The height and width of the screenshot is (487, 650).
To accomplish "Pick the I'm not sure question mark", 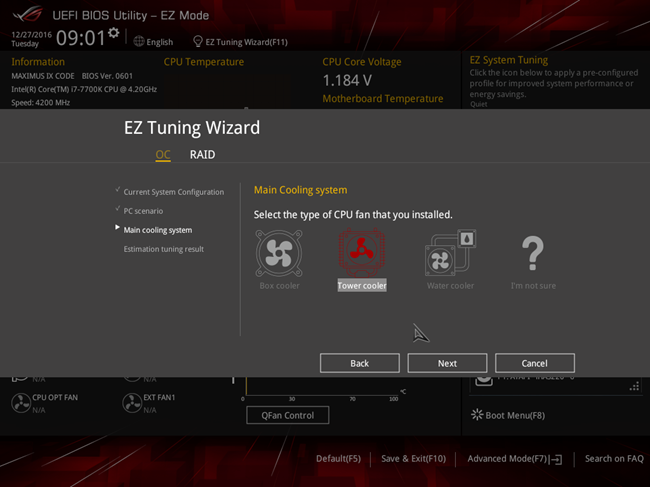I will coord(533,253).
